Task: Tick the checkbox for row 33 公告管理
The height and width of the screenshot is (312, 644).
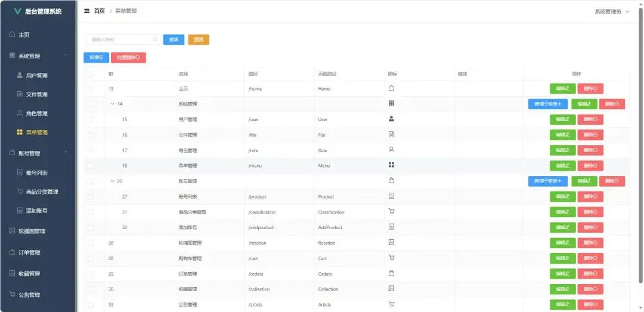Action: [x=91, y=305]
